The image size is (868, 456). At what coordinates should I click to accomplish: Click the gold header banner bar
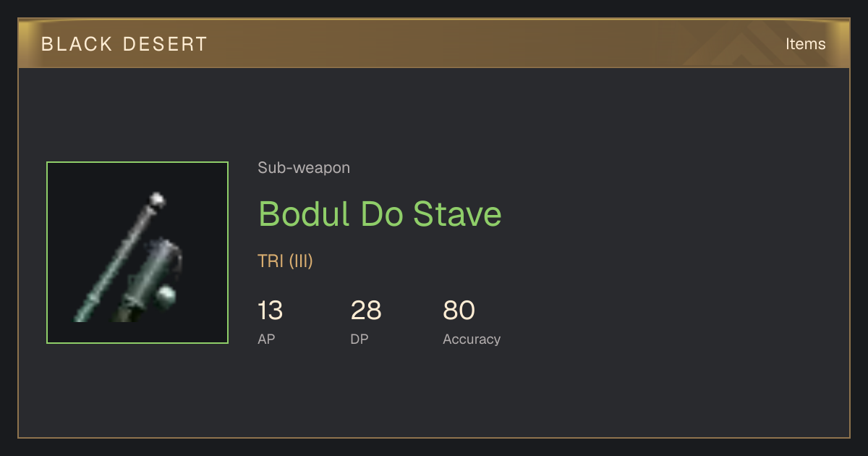(434, 43)
